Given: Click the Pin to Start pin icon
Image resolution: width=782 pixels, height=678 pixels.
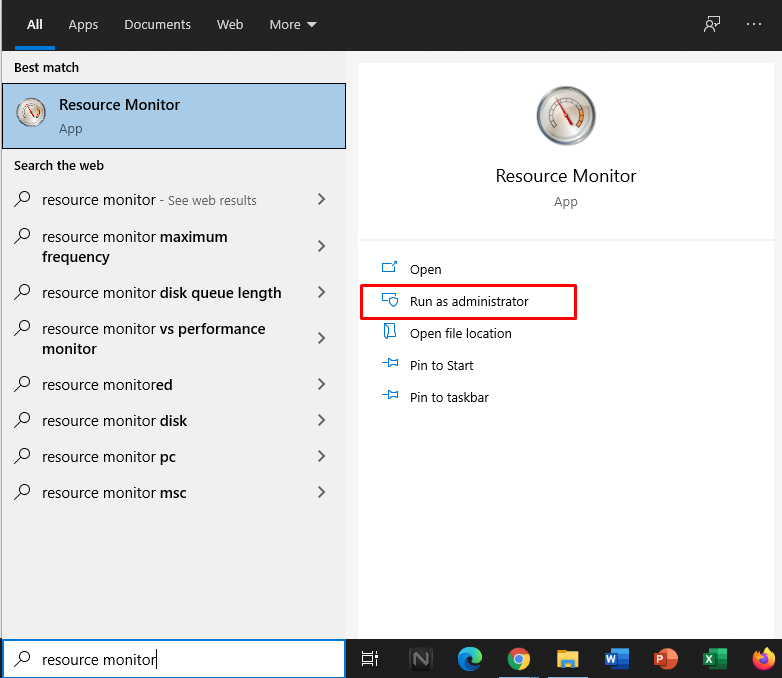Looking at the screenshot, I should [x=390, y=363].
